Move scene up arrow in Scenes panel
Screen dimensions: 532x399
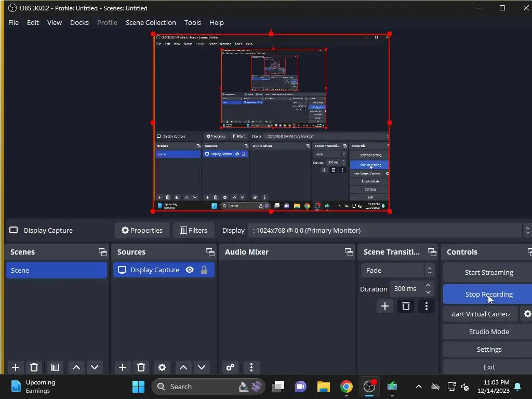tap(76, 367)
